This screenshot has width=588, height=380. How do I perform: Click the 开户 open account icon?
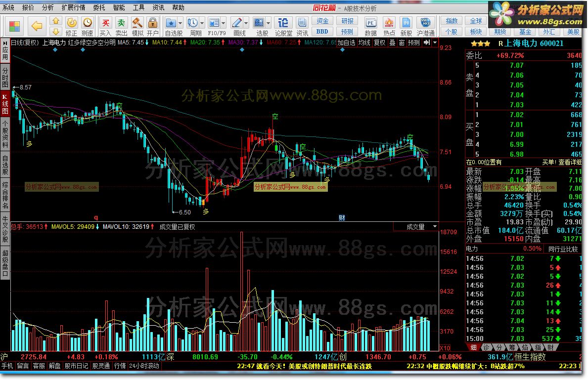tap(153, 27)
